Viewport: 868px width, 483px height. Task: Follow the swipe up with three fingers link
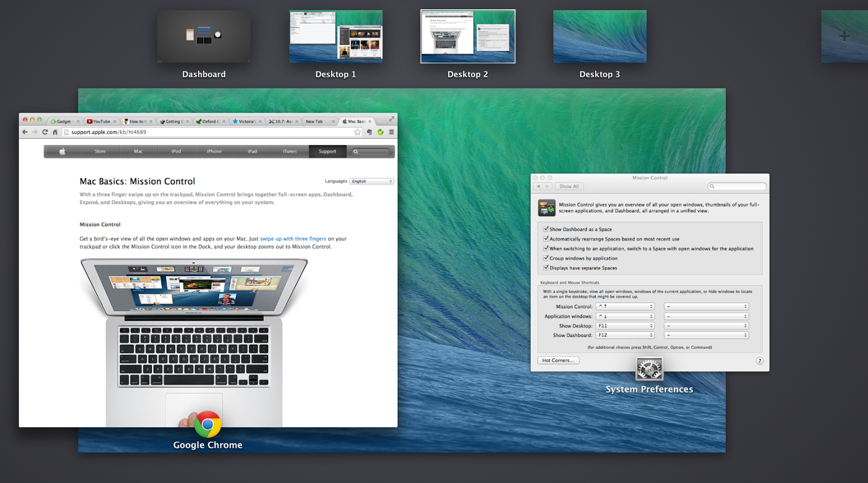point(293,239)
